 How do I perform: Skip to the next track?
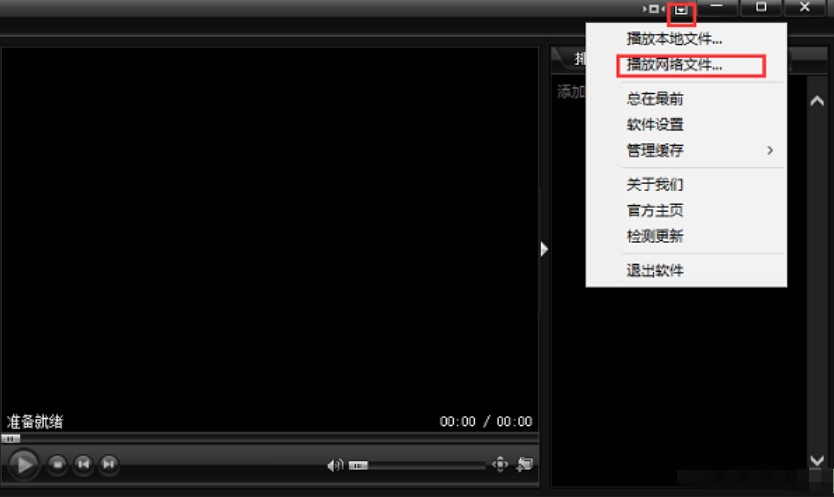[109, 465]
